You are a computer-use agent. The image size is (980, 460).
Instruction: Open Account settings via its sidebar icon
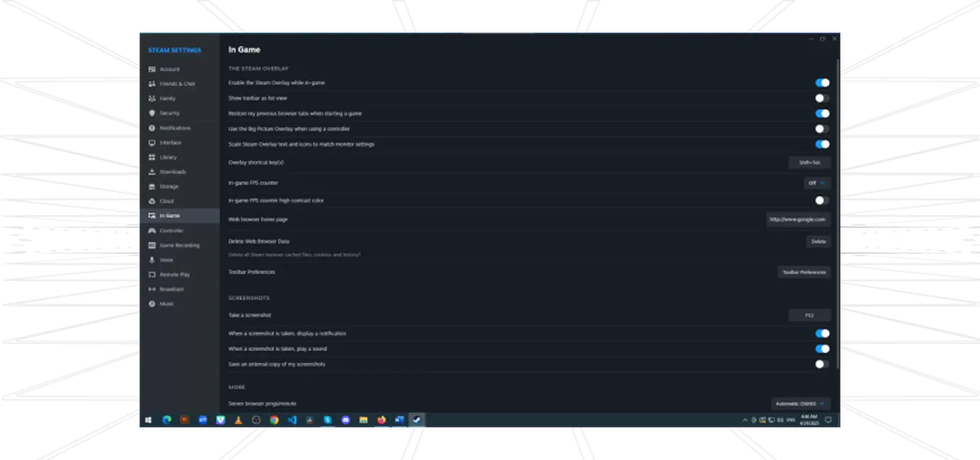point(152,69)
